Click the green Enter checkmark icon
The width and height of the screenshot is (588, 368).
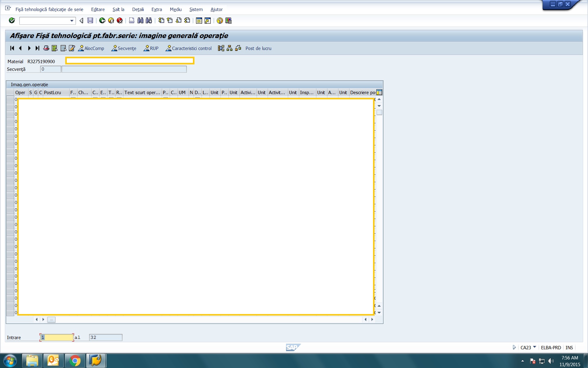pyautogui.click(x=12, y=21)
